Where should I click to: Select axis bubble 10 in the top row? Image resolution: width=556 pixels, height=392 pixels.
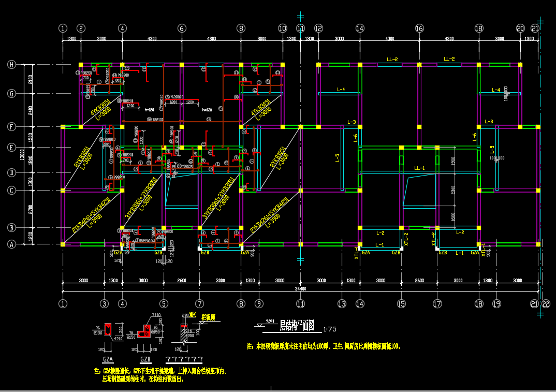(283, 28)
